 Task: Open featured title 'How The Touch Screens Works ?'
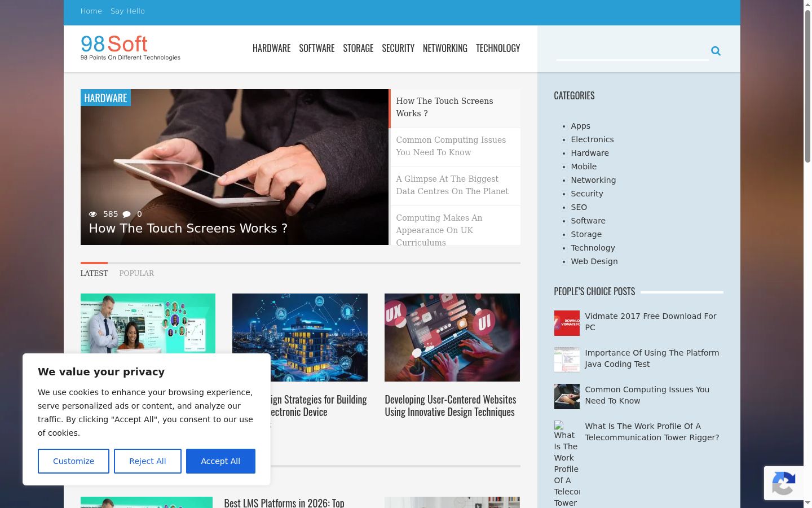[x=188, y=228]
